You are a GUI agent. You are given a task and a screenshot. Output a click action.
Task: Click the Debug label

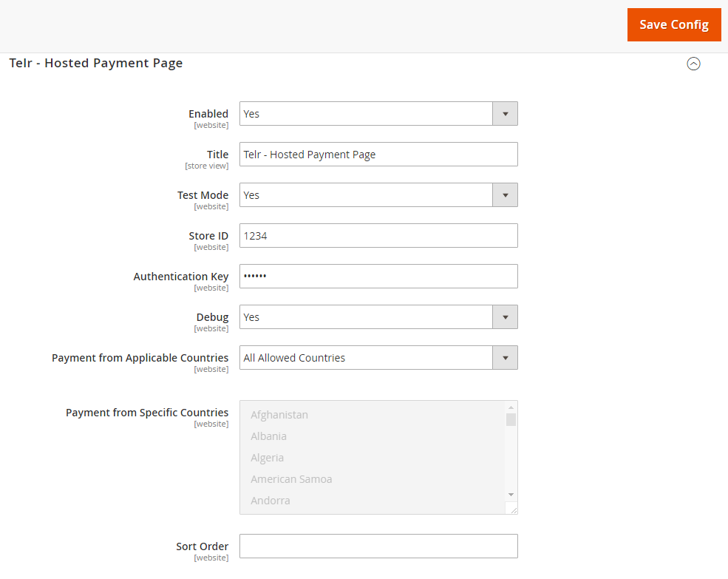(213, 317)
